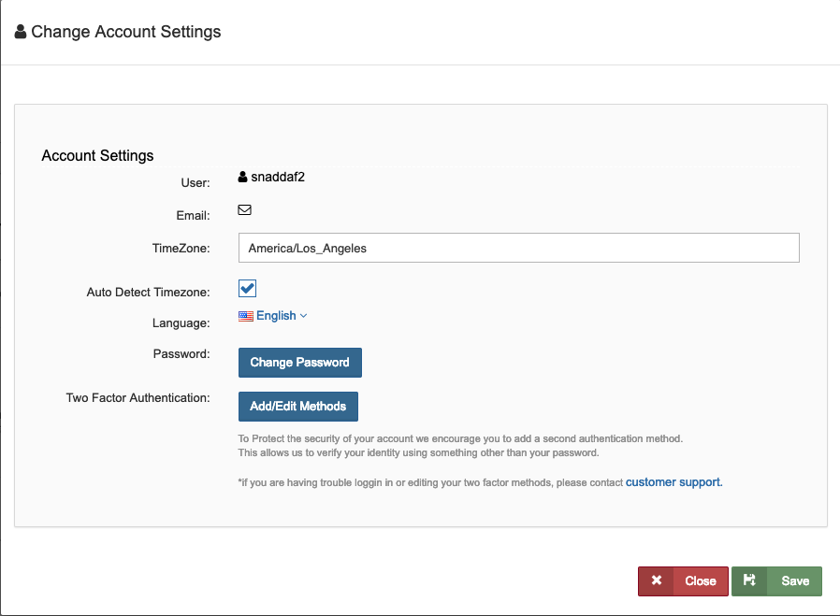Click the Add/Edit Methods button

297,406
